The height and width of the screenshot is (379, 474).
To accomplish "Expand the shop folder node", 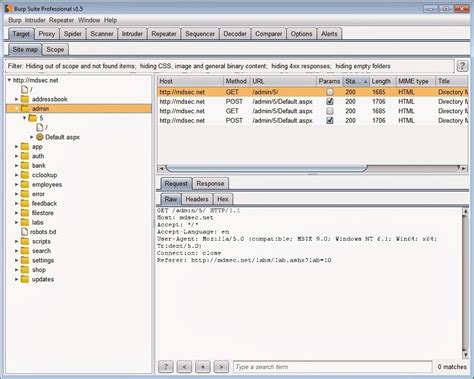I will 16,270.
